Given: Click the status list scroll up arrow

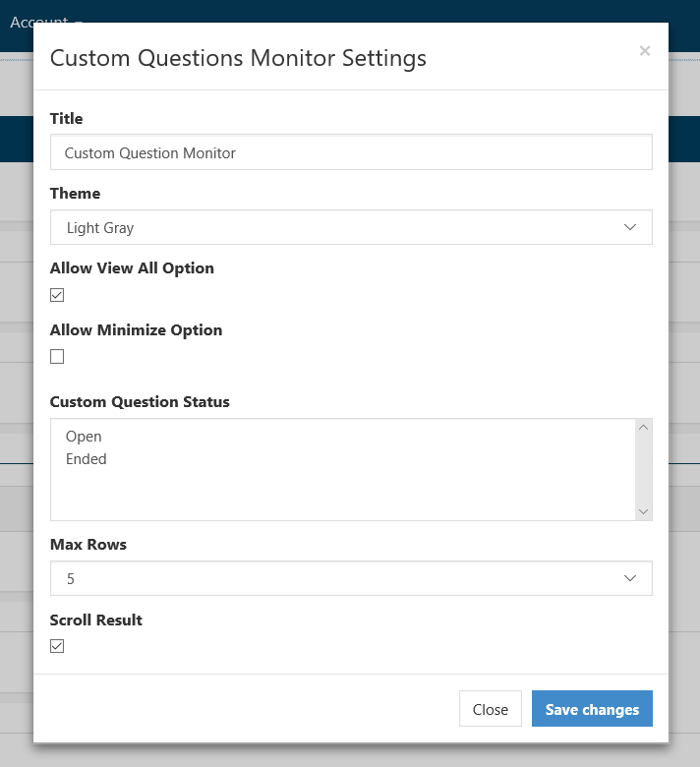Looking at the screenshot, I should (643, 428).
